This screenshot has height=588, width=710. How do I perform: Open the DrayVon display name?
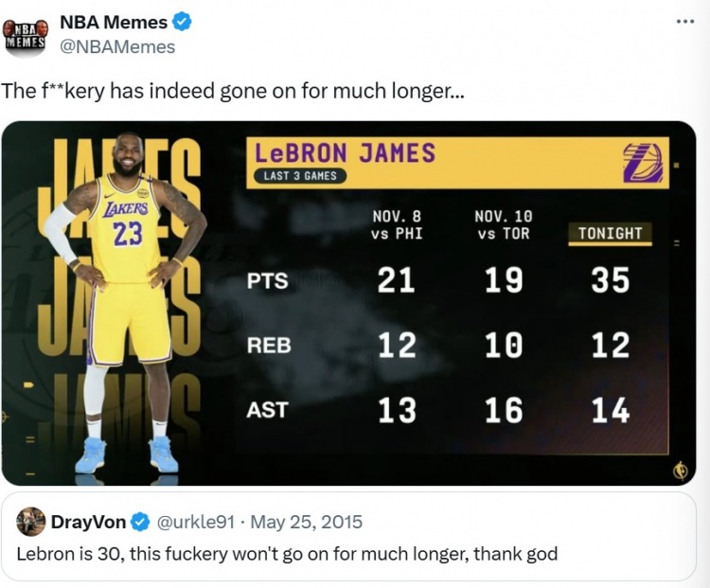coord(88,522)
